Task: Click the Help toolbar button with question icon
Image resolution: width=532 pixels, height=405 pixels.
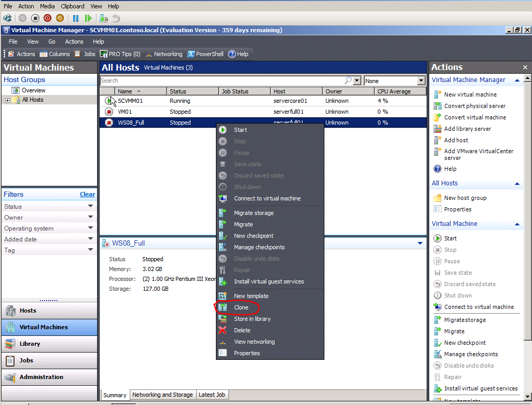Action: click(238, 54)
